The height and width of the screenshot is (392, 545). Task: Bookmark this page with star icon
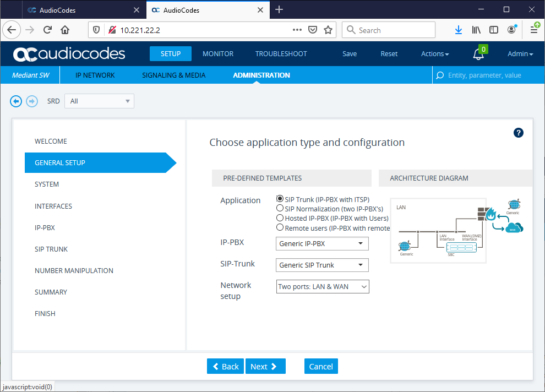point(328,30)
